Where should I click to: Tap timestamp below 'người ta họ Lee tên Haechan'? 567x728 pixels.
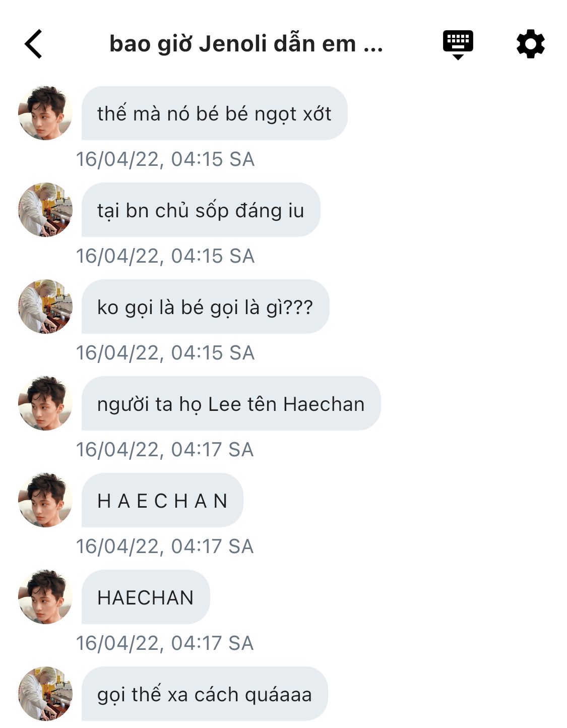click(x=165, y=450)
